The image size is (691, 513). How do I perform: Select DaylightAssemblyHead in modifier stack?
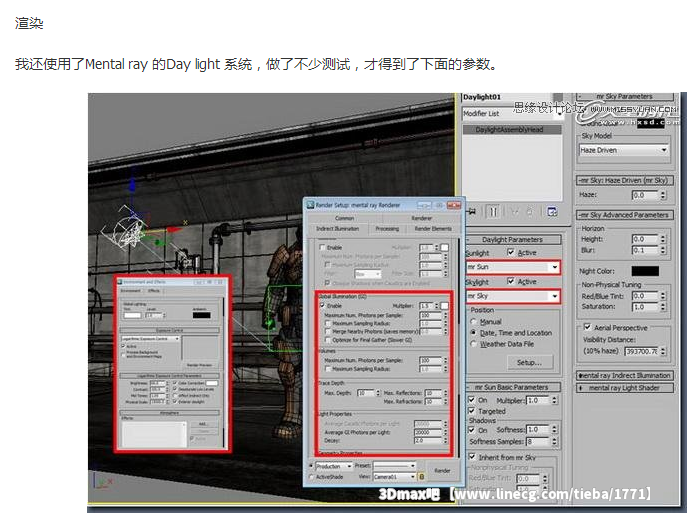pos(512,130)
